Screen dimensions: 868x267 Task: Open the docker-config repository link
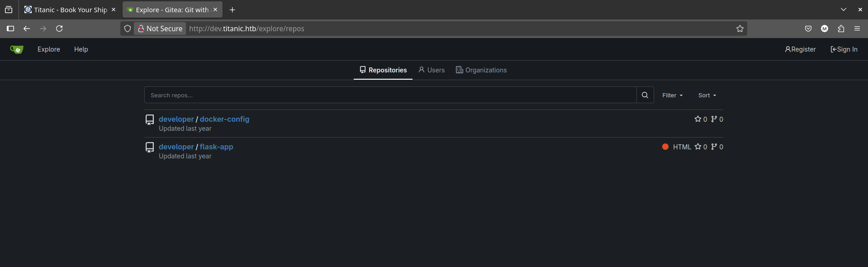coord(224,119)
